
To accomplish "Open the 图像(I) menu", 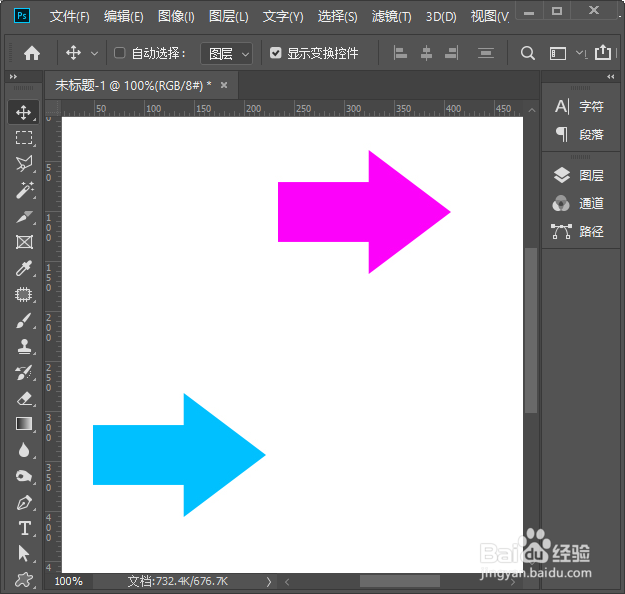I will (x=176, y=16).
